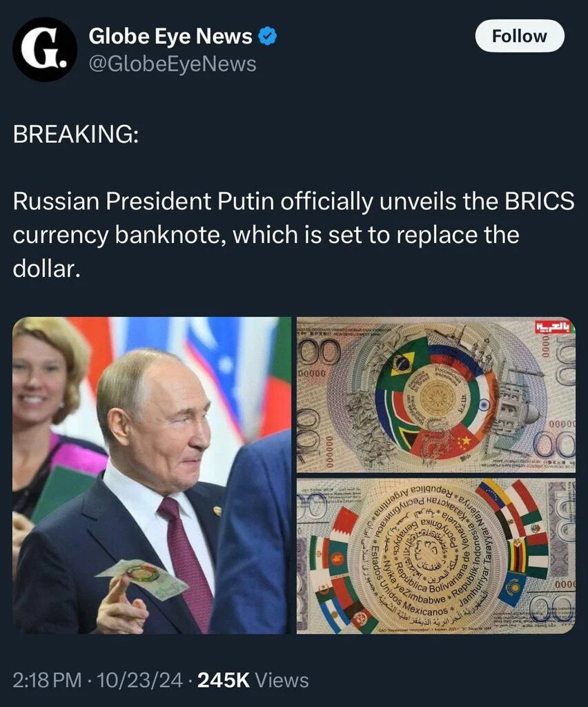Click the 2:18 PM timestamp

pyautogui.click(x=48, y=680)
